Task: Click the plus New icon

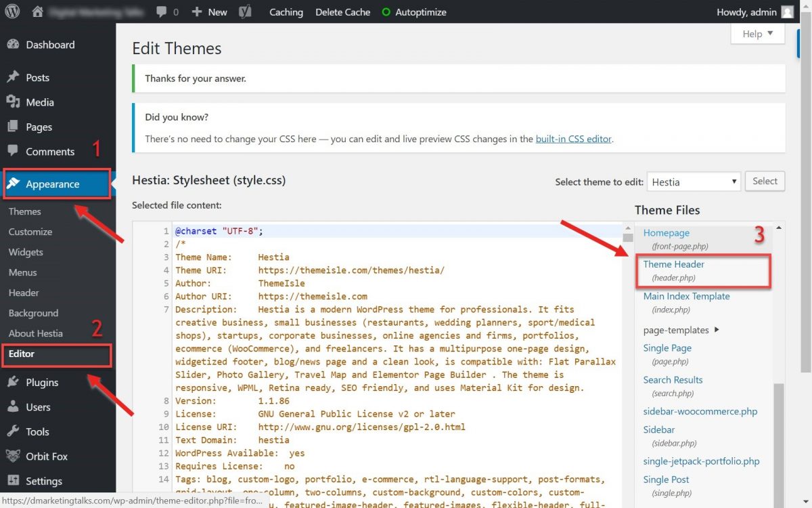Action: (197, 12)
